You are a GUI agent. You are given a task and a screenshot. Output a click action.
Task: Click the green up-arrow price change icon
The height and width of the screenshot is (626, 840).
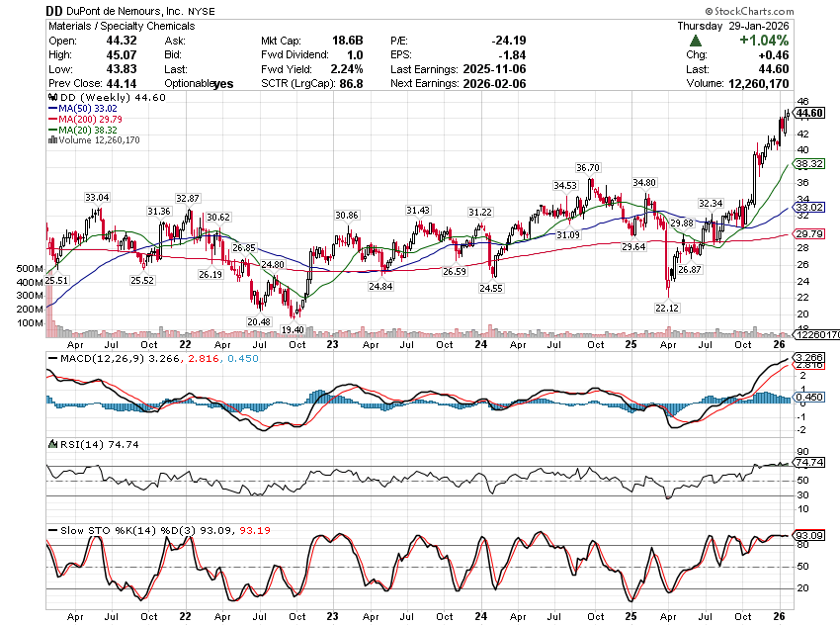pos(696,41)
